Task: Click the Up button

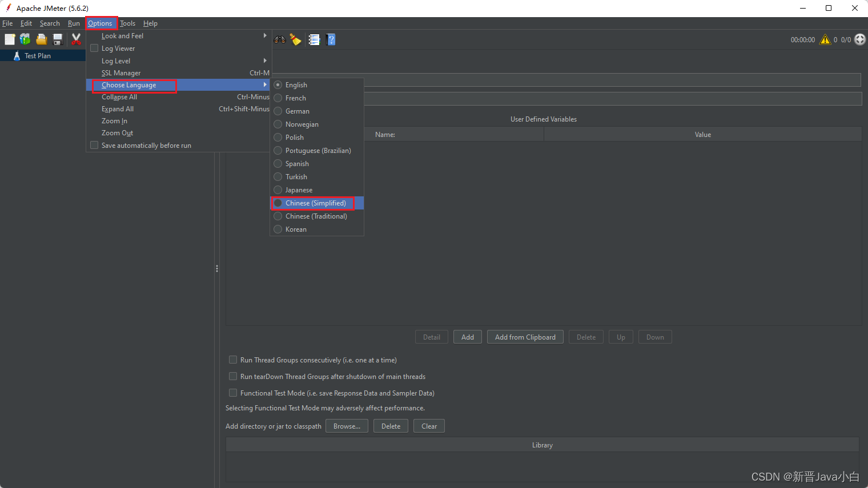Action: click(621, 337)
